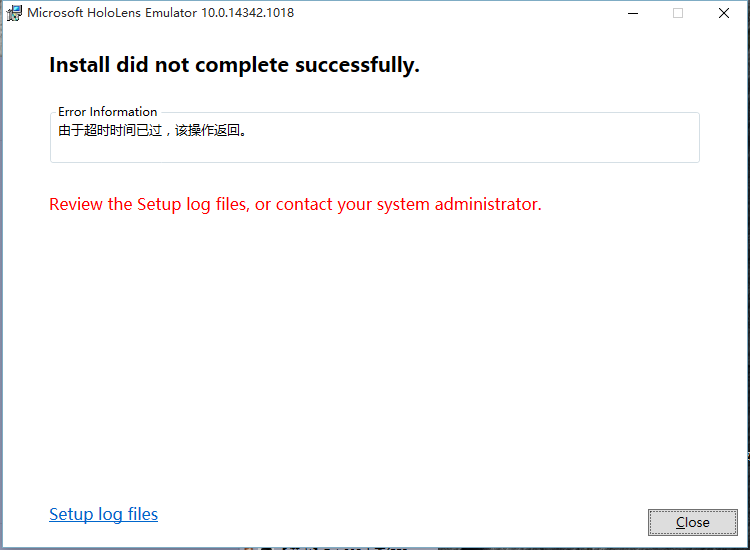Open the Setup log files link

[x=103, y=514]
